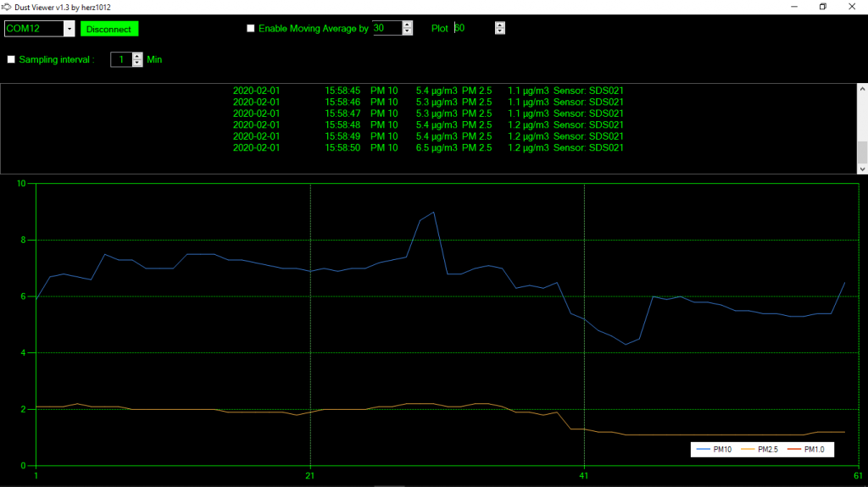Select the 15:58:50 log entry line

coord(428,147)
